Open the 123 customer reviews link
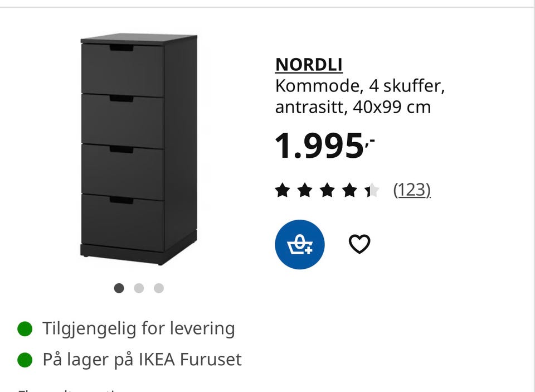 (x=412, y=190)
